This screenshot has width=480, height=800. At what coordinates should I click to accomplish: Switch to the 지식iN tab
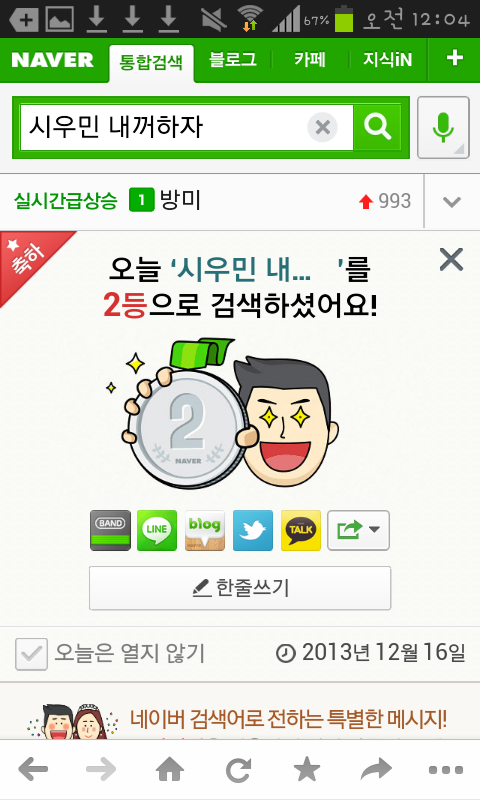(x=388, y=60)
